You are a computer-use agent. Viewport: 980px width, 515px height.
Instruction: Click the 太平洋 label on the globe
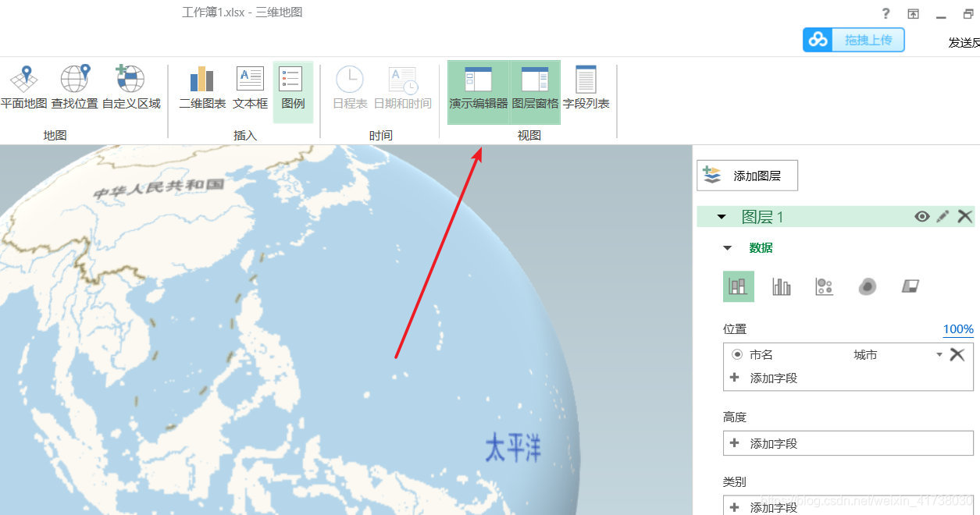(x=513, y=448)
